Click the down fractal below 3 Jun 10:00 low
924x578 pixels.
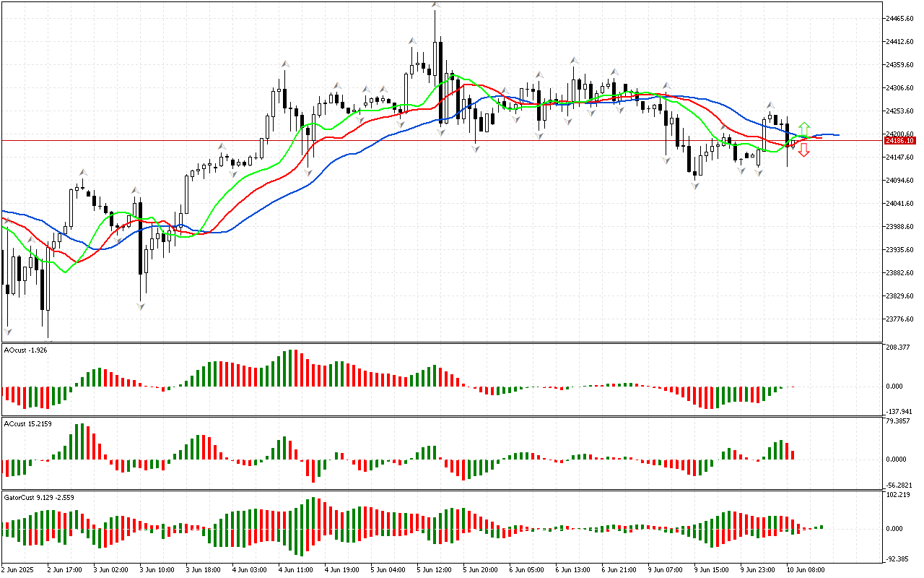click(141, 306)
